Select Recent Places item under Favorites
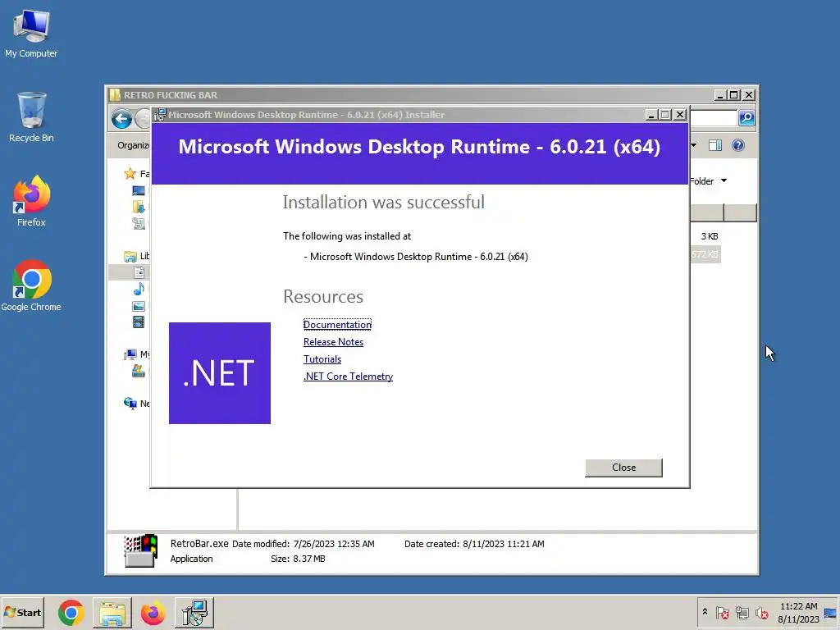Viewport: 840px width, 630px height. coord(138,223)
